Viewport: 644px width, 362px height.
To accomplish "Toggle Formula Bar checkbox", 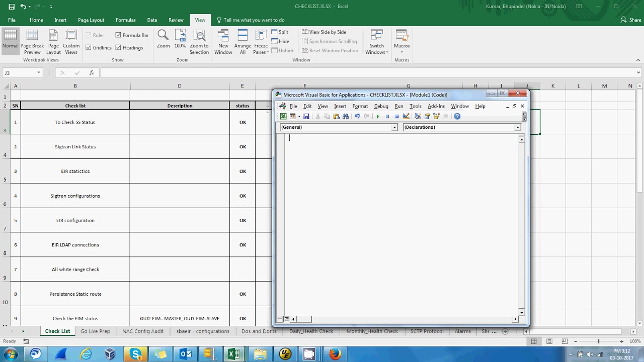I will tap(118, 35).
